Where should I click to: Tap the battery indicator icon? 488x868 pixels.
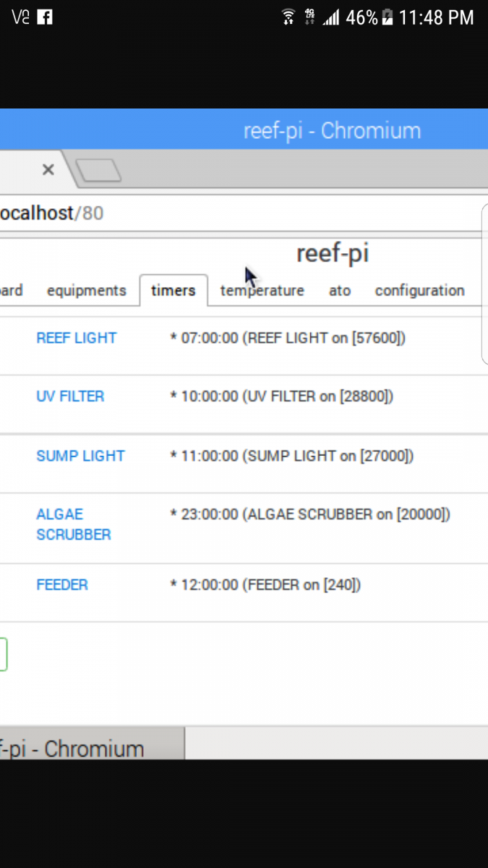point(387,17)
